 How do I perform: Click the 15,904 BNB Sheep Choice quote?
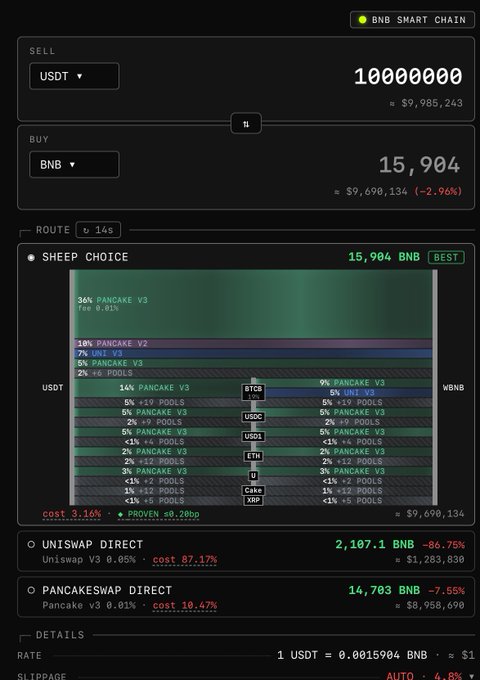tap(384, 257)
